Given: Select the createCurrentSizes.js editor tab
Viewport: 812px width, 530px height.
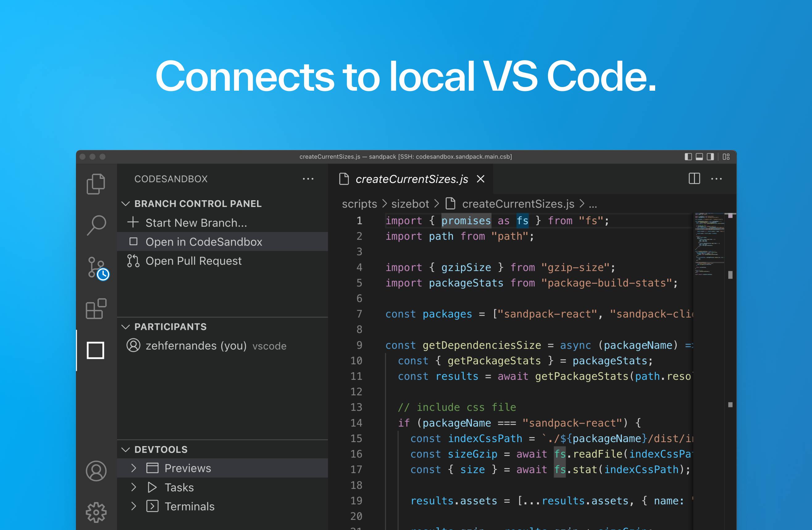Looking at the screenshot, I should 411,179.
